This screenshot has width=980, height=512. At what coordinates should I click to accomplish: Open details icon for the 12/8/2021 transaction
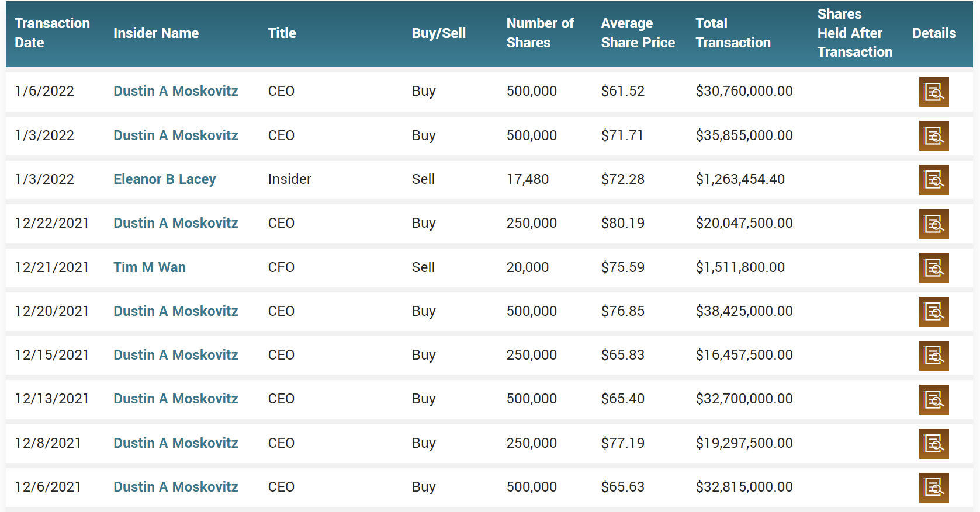pyautogui.click(x=934, y=444)
